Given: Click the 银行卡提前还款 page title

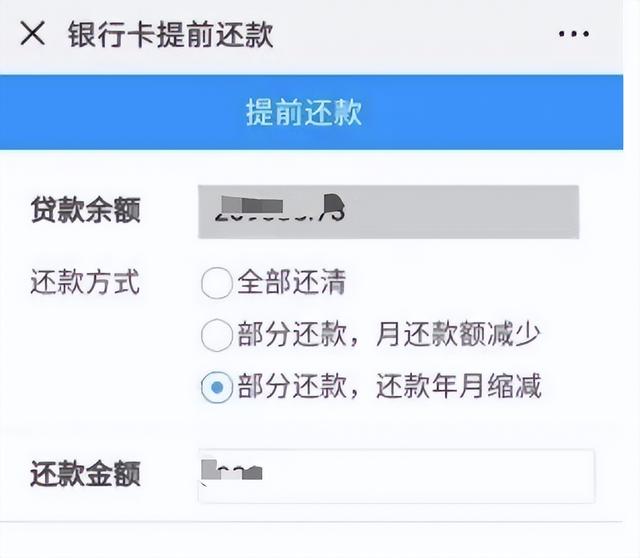Looking at the screenshot, I should 171,35.
